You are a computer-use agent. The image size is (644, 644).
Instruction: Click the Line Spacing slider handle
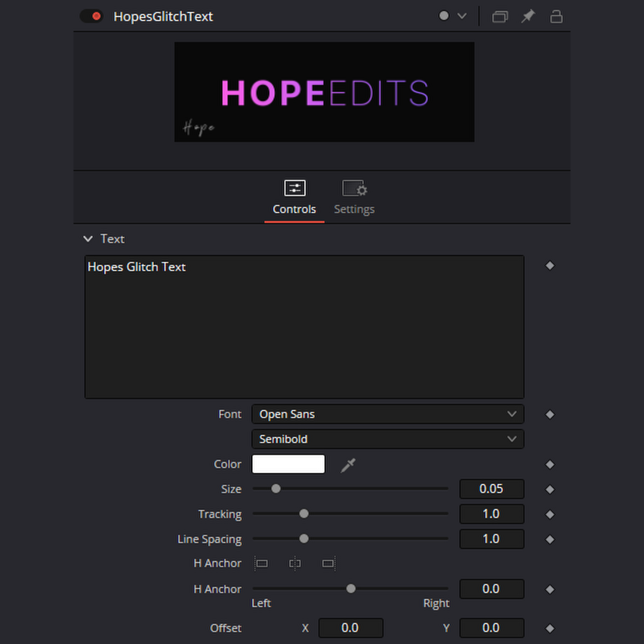coord(304,539)
